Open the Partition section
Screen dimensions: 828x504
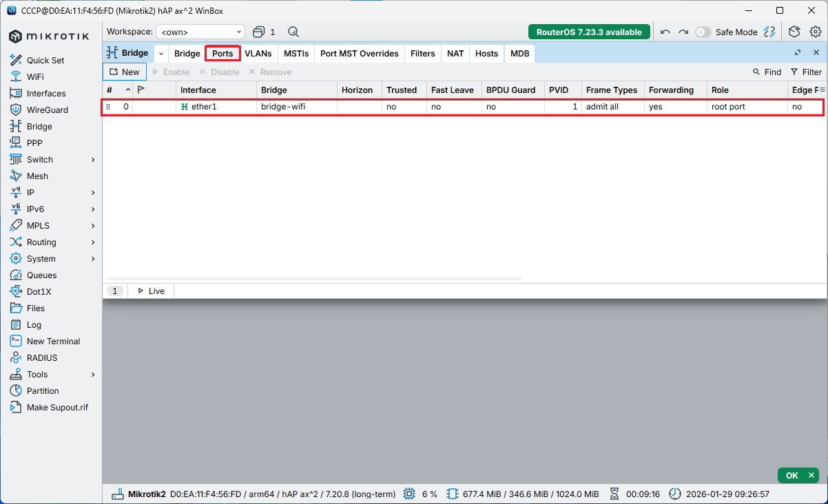[43, 390]
